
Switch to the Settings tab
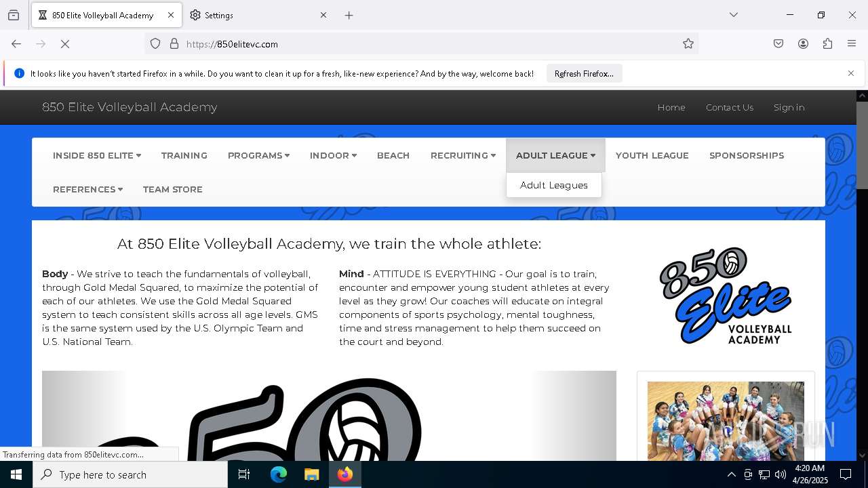point(259,15)
